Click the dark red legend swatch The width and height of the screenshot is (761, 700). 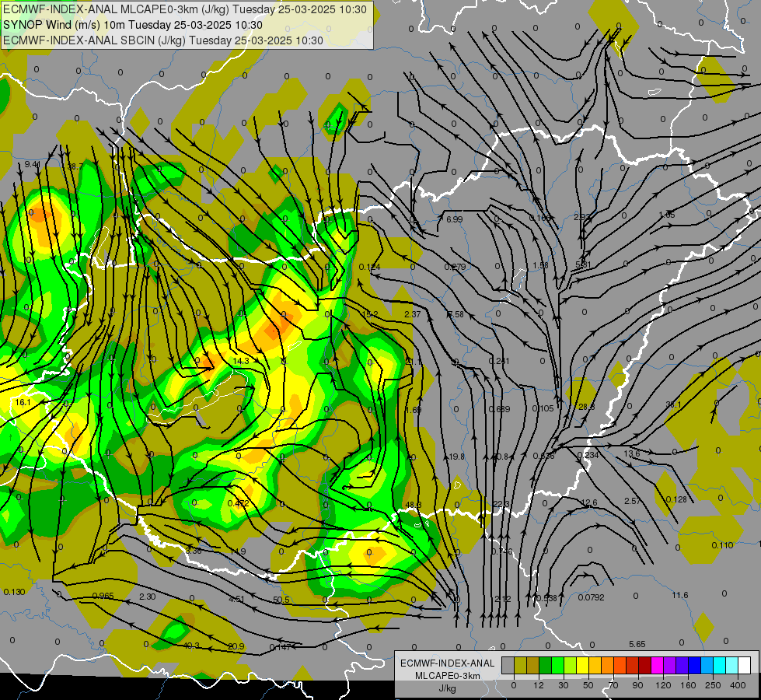tap(645, 666)
